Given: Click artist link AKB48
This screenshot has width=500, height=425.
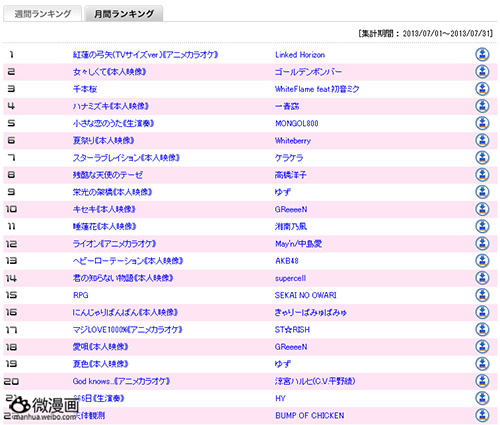Looking at the screenshot, I should point(287,261).
